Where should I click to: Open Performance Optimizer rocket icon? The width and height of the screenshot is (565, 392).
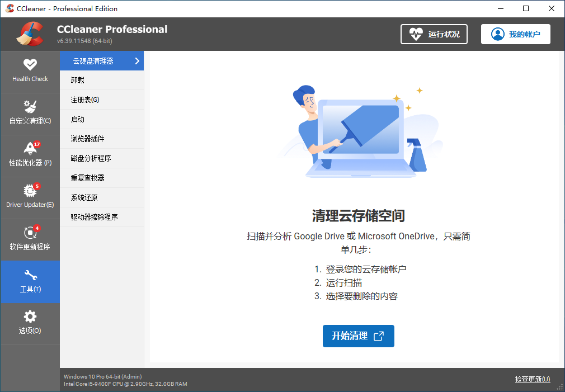click(30, 148)
